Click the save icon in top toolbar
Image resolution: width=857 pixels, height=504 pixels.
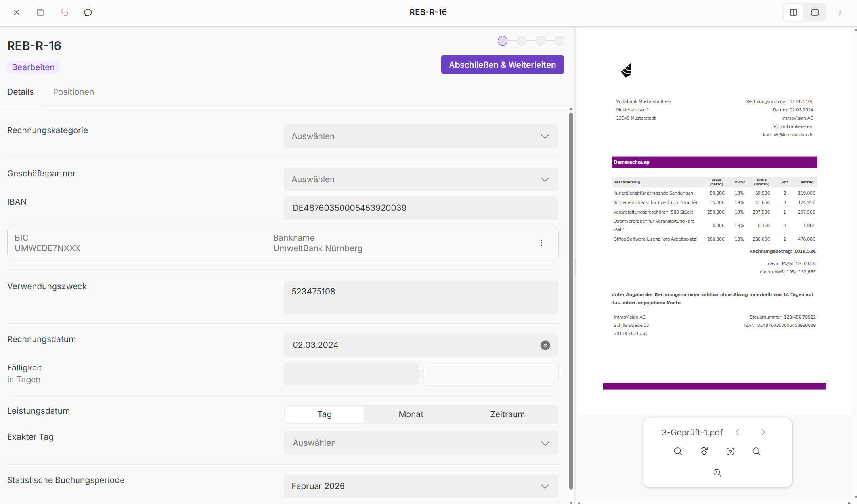(x=40, y=12)
